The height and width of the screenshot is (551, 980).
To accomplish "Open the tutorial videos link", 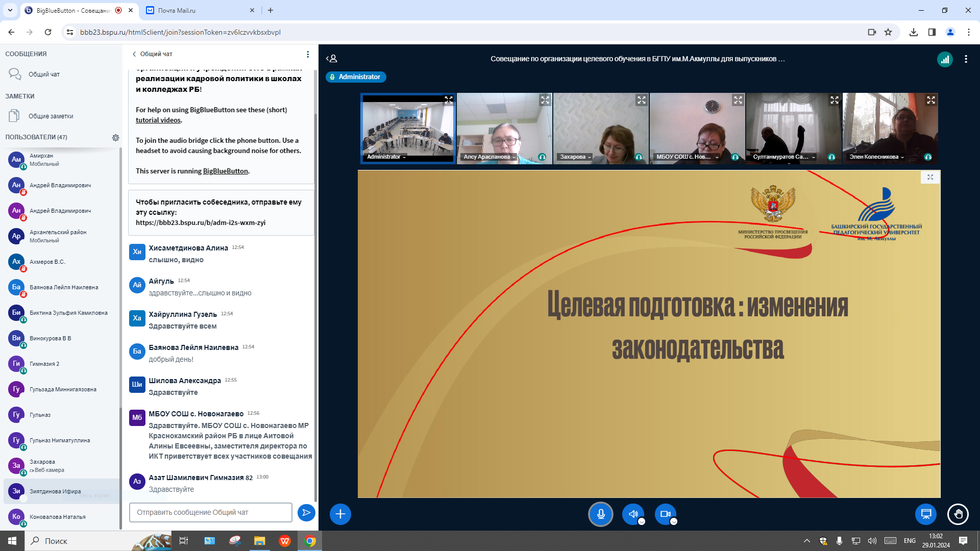I will pyautogui.click(x=158, y=120).
